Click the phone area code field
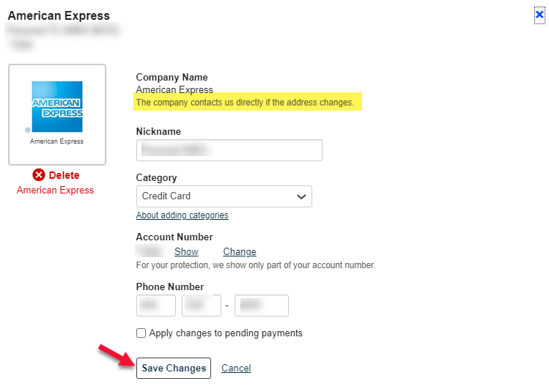The image size is (549, 392). pyautogui.click(x=155, y=305)
